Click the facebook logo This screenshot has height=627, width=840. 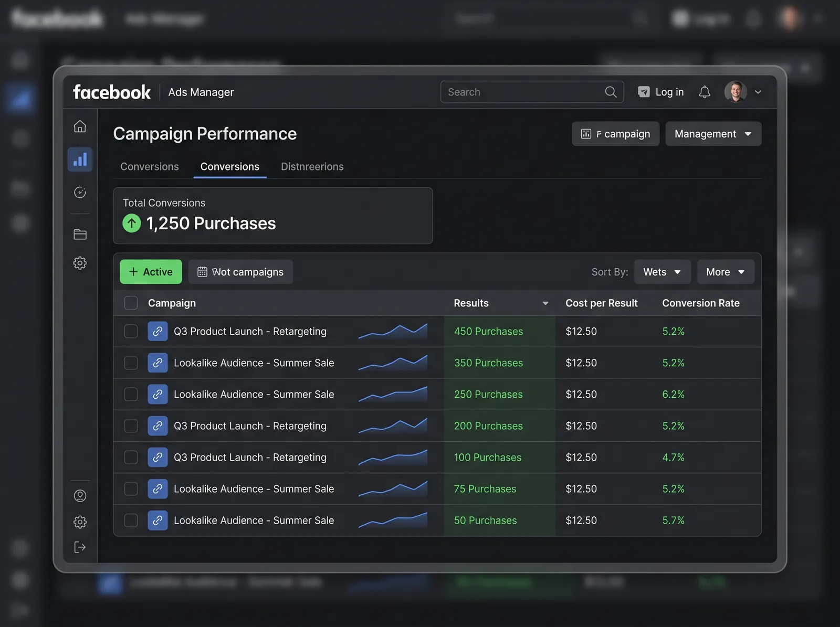coord(112,92)
